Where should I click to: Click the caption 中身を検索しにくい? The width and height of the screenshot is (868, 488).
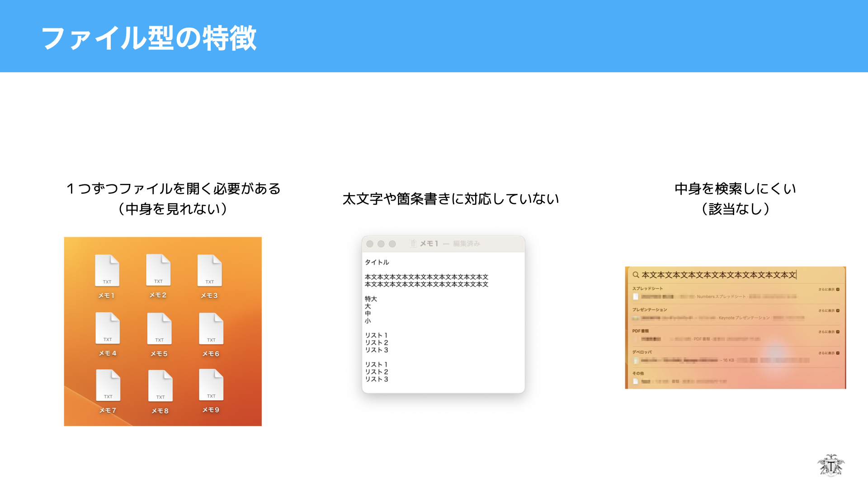735,188
